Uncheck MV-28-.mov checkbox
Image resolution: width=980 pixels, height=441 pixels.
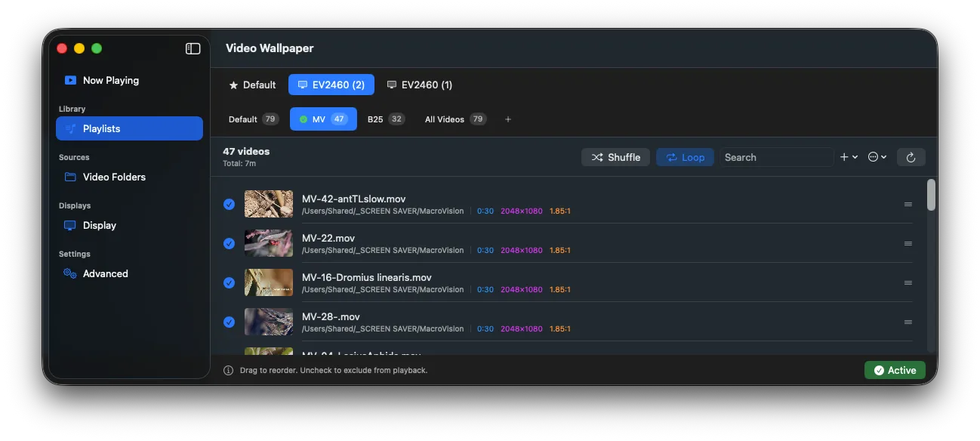click(229, 322)
